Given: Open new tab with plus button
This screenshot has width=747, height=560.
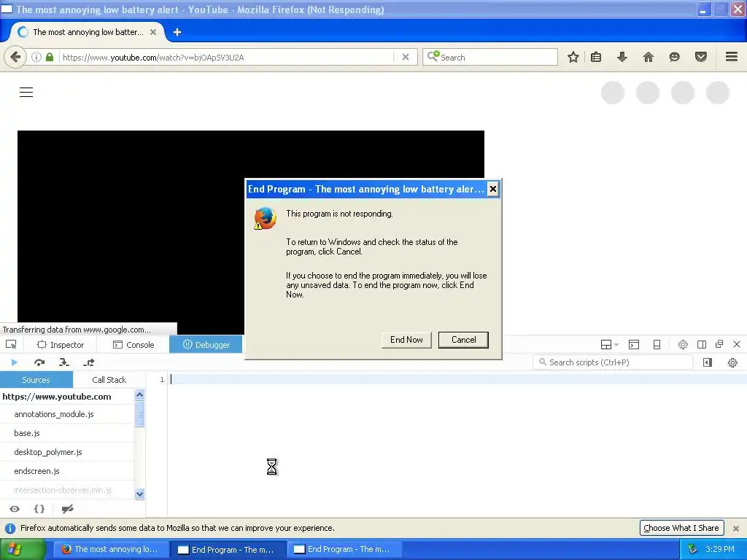Looking at the screenshot, I should (x=177, y=32).
